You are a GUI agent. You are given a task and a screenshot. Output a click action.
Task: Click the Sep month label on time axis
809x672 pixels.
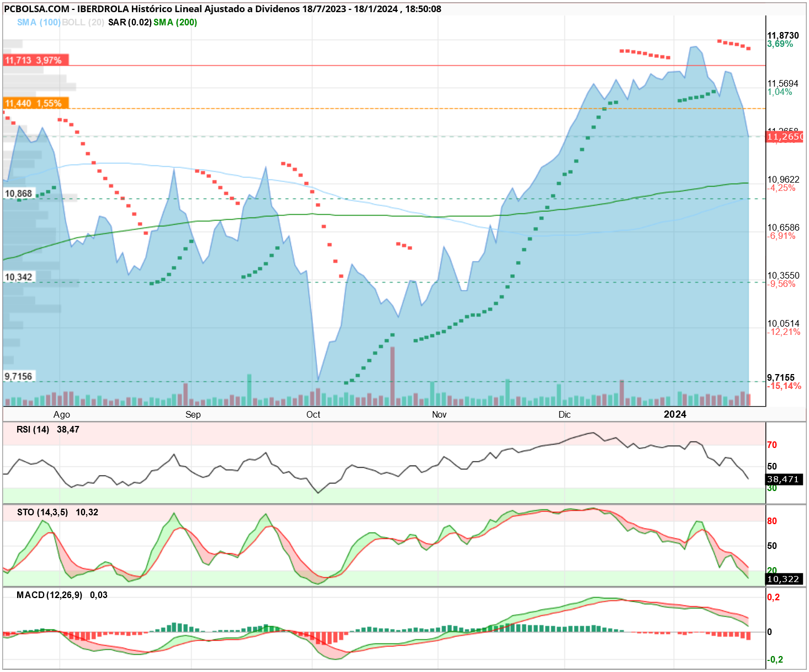click(x=193, y=414)
